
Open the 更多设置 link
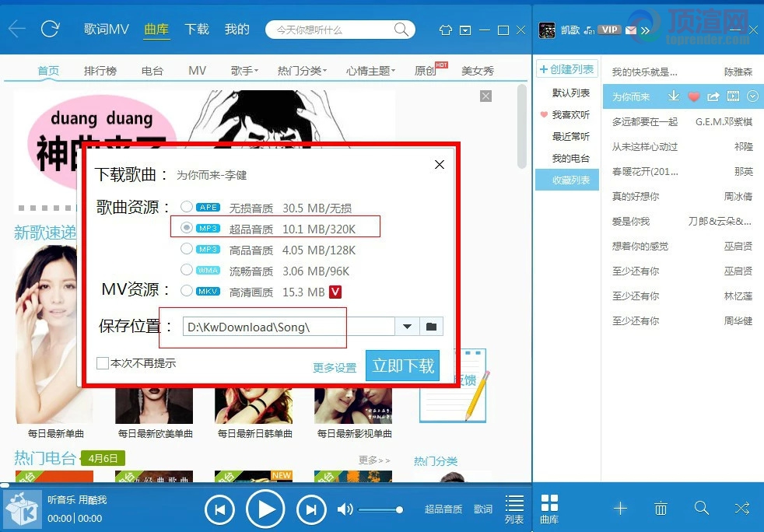pos(335,368)
